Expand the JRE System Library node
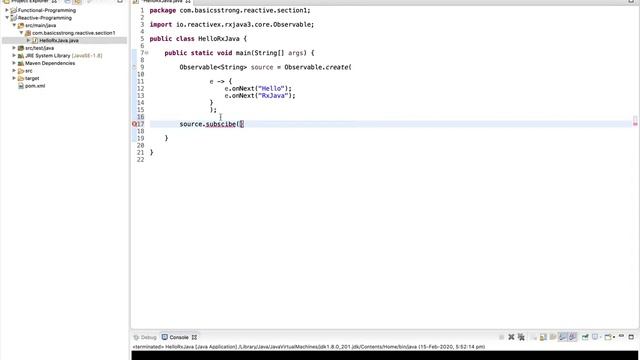640x360 pixels. coord(14,56)
